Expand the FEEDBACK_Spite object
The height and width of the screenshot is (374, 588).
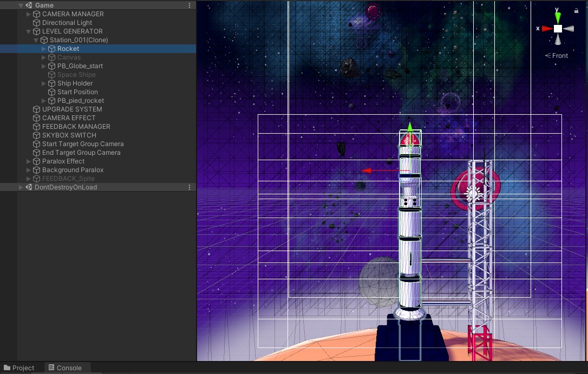pos(29,179)
